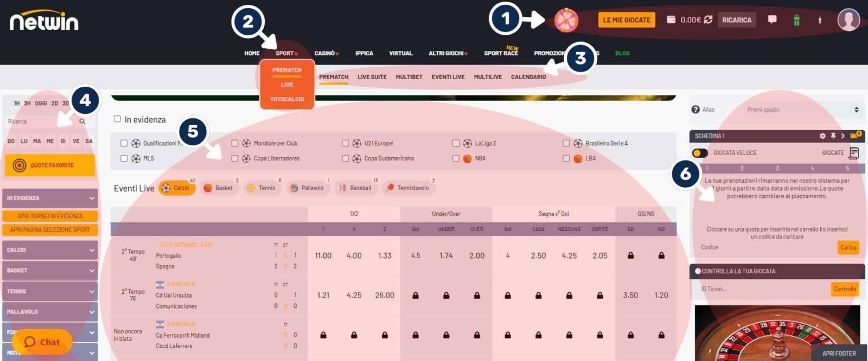Check the Mondiale per Club checkbox

click(x=235, y=143)
